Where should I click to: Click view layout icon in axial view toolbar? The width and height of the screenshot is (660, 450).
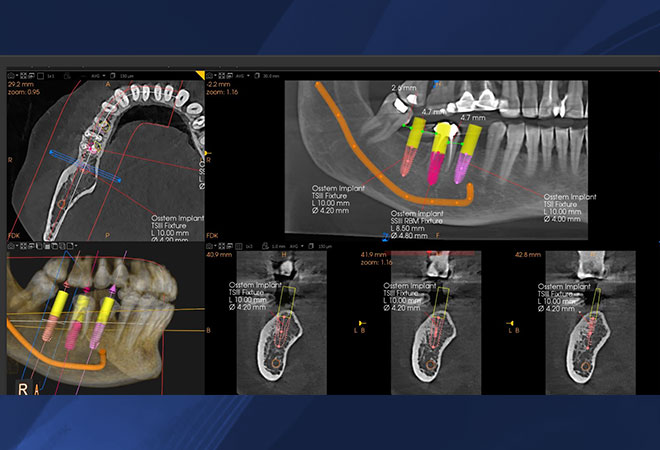pos(32,76)
